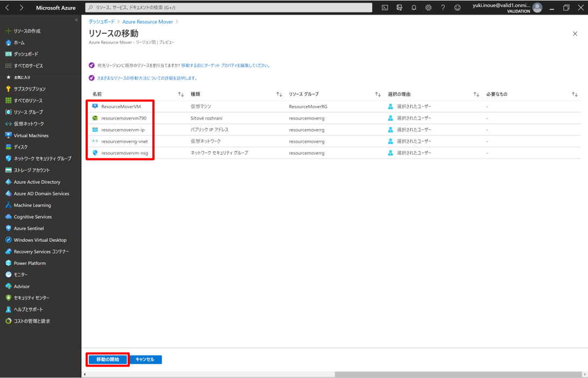Screen dimensions: 588x378
Task: Click the 移動の開始 button
Action: [x=108, y=359]
